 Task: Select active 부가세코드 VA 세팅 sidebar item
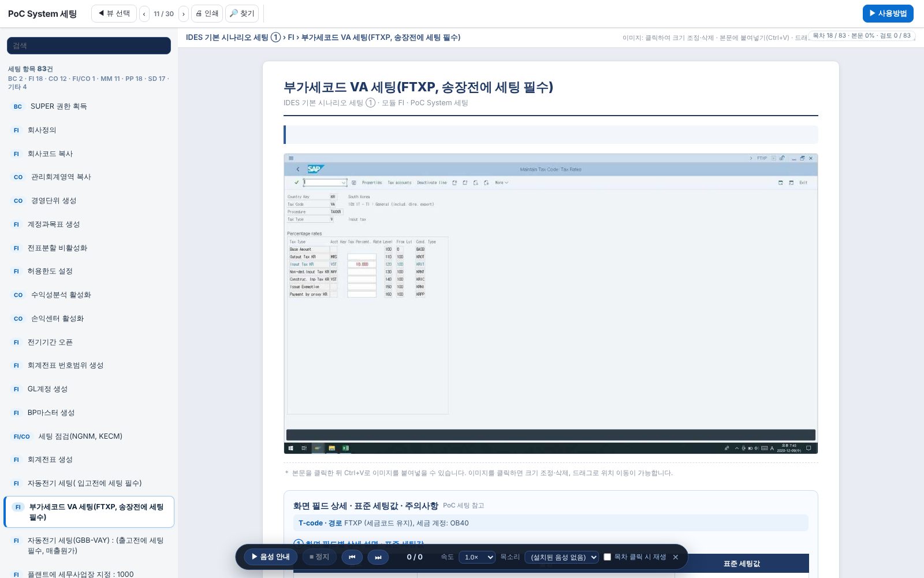point(89,512)
